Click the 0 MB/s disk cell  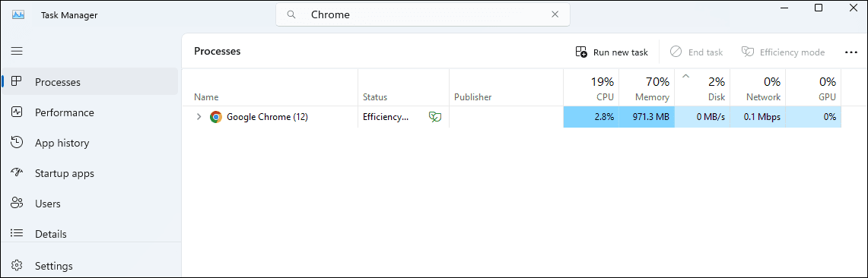tap(702, 117)
